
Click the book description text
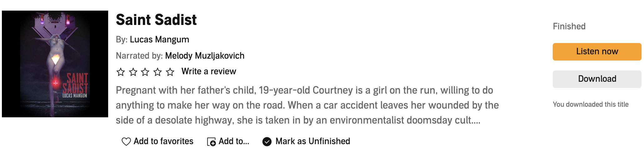(307, 105)
